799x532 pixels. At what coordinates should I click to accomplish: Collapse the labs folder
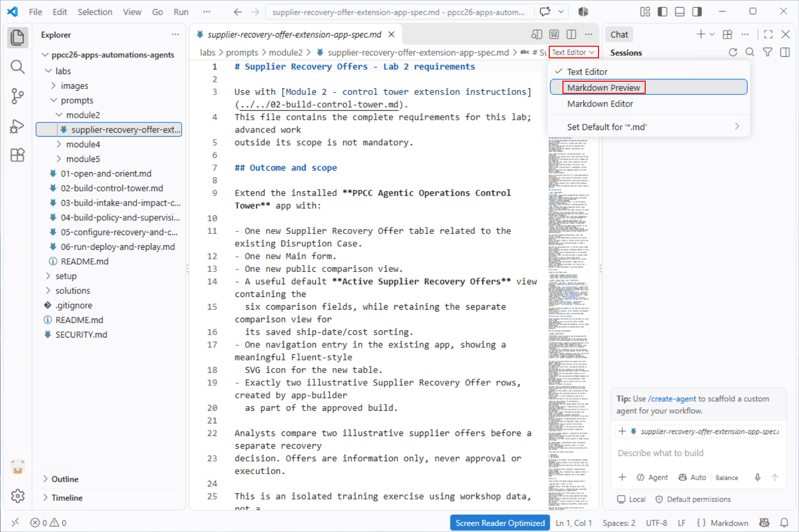pos(48,71)
